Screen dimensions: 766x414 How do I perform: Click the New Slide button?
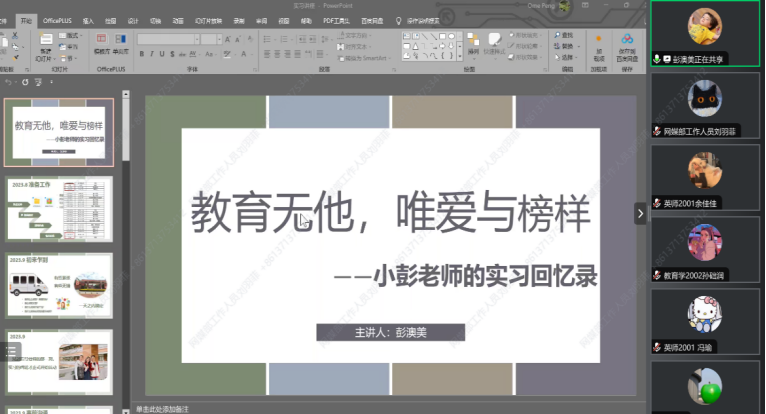(x=45, y=45)
